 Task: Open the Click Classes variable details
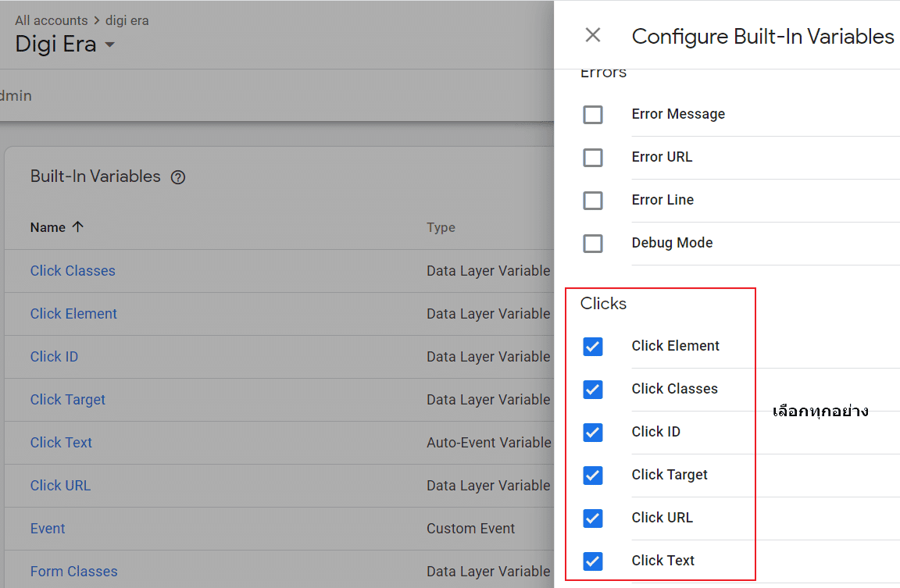[73, 270]
